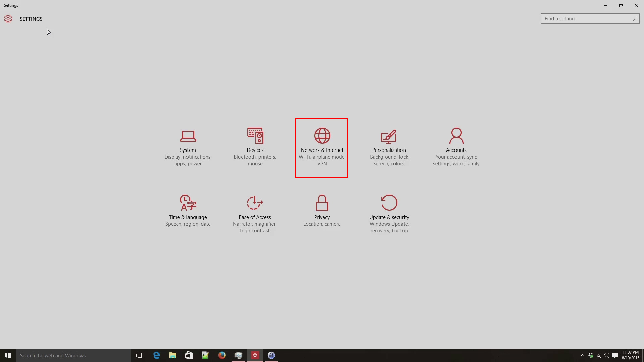644x362 pixels.
Task: Close the Settings window
Action: (x=636, y=5)
